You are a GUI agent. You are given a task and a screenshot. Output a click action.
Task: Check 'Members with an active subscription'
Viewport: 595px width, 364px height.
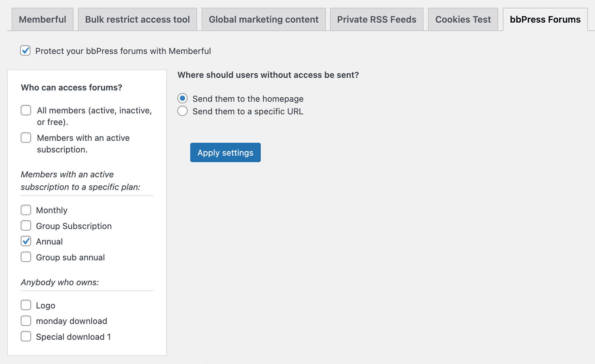coord(26,137)
